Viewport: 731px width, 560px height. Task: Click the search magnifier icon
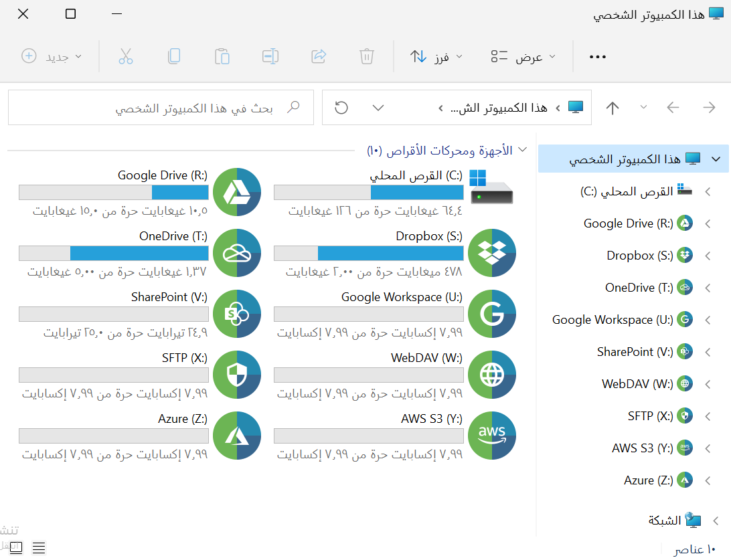pos(293,107)
